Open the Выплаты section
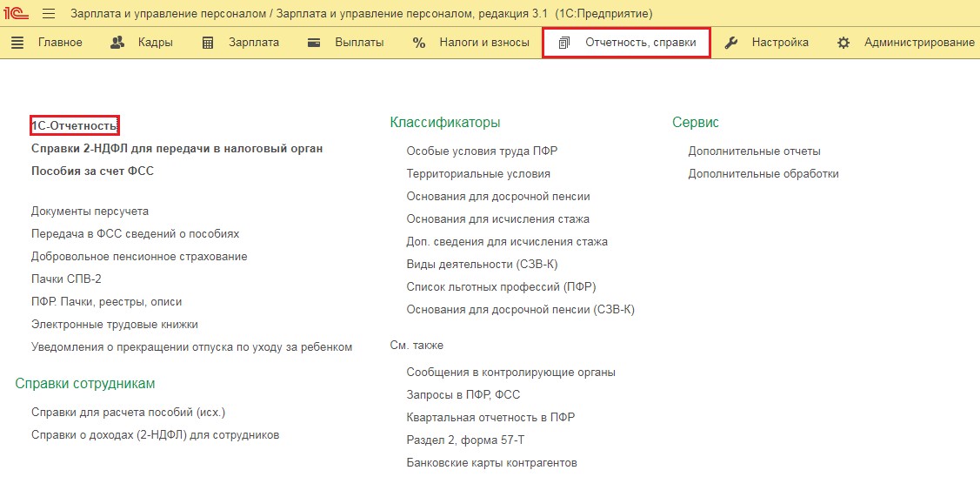Screen dimensions: 980x477 (x=359, y=43)
